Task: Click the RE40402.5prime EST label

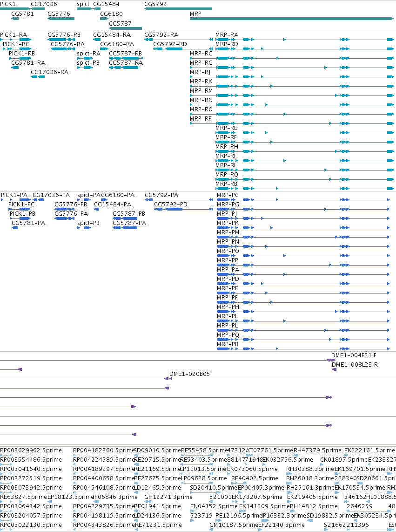Action: [x=255, y=478]
